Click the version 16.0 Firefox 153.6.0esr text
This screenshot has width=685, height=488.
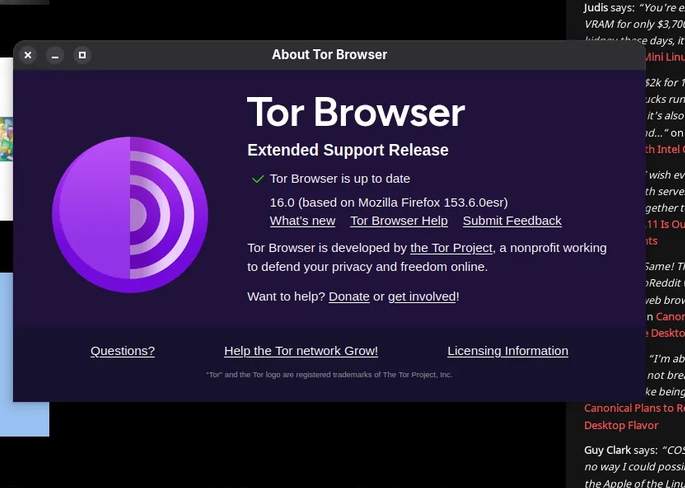pos(389,203)
